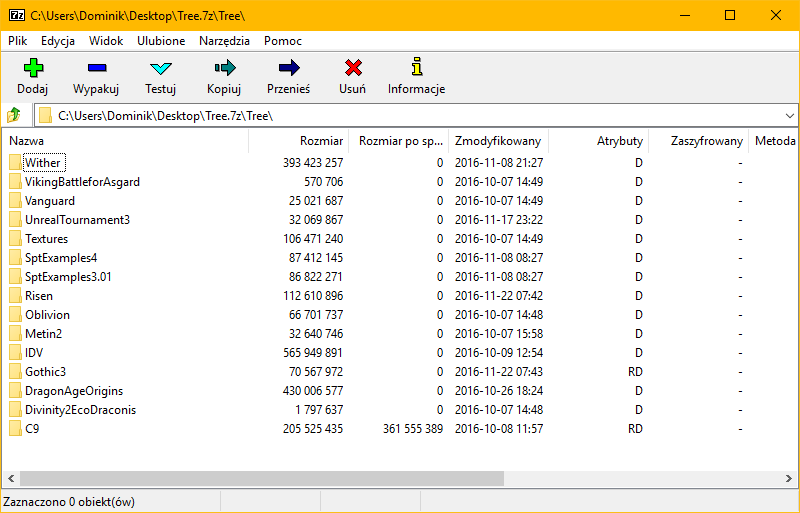
Task: Select the UnrealTournament3 folder
Action: [77, 220]
